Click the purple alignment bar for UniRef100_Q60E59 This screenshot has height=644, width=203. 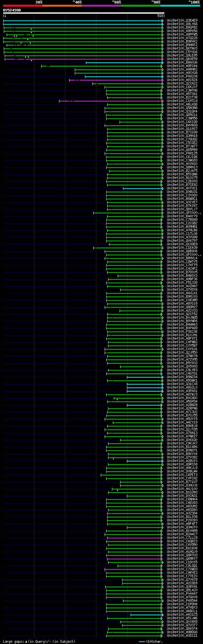point(84,59)
